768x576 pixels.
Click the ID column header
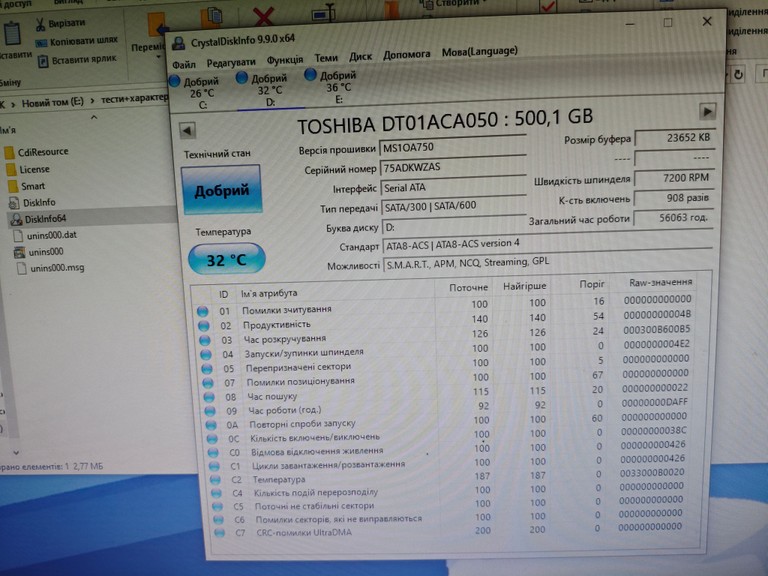tap(223, 294)
